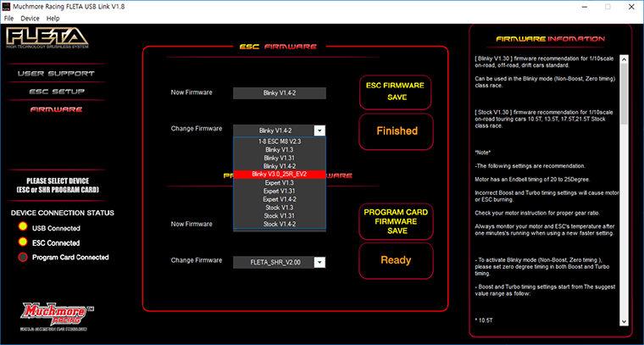The image size is (644, 345).
Task: Select Expert V1.3 firmware
Action: click(x=280, y=183)
